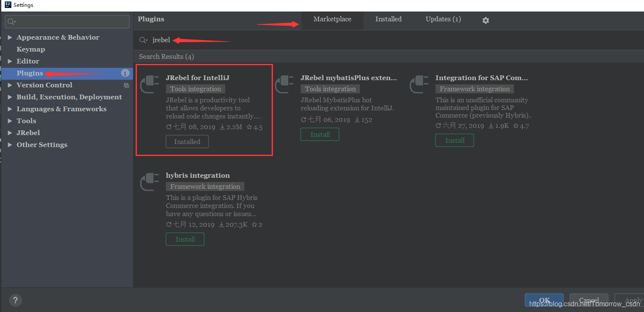This screenshot has width=644, height=312.
Task: Click the 4.7 rating of SAP Commerce
Action: (x=521, y=126)
